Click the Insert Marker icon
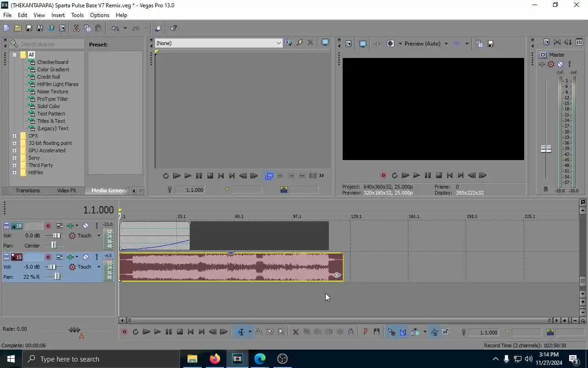Screen dimensions: 588x368 coord(365,332)
